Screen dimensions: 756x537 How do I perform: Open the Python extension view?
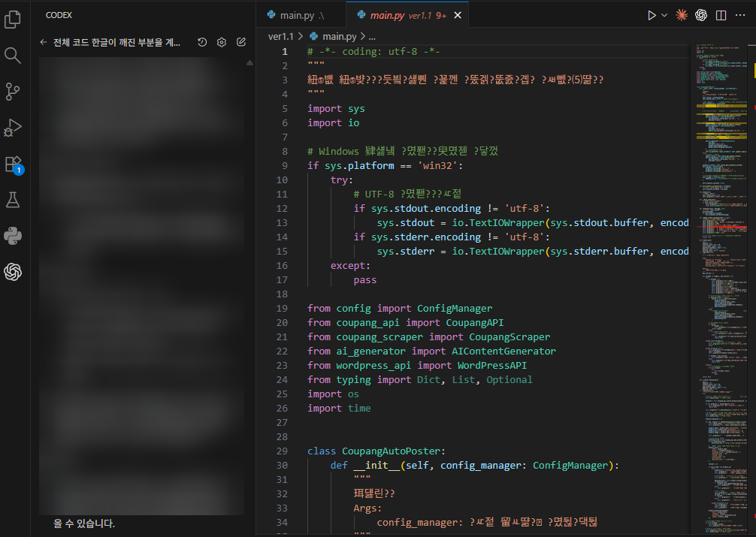pyautogui.click(x=13, y=236)
